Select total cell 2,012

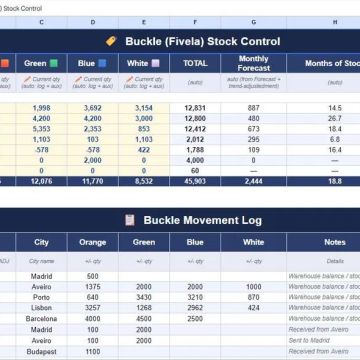[195, 139]
